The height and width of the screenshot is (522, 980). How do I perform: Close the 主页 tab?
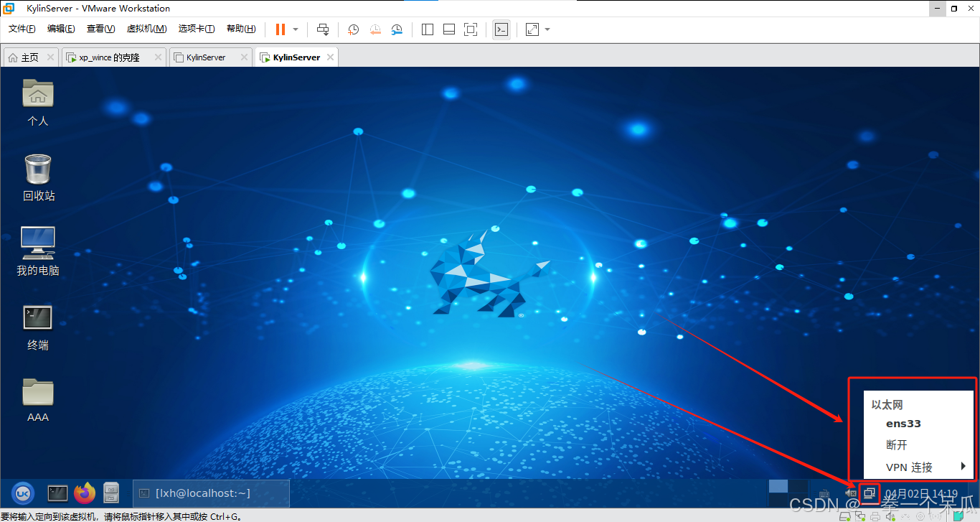point(50,57)
